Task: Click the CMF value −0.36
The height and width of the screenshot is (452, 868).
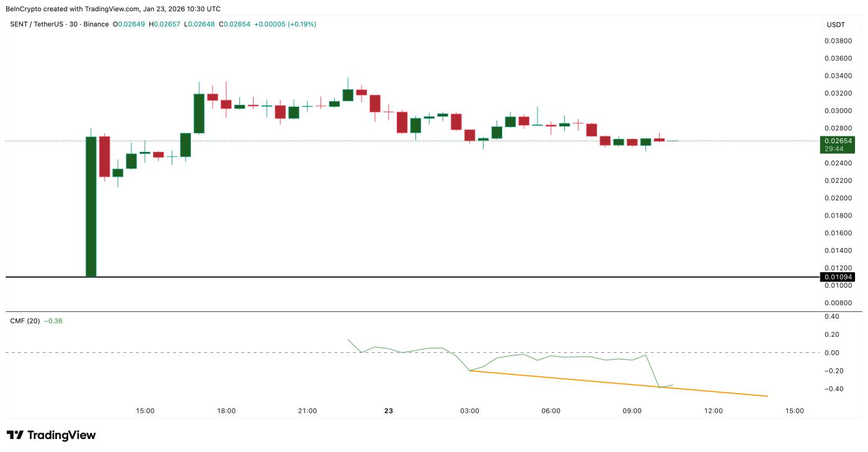Action: pyautogui.click(x=53, y=321)
